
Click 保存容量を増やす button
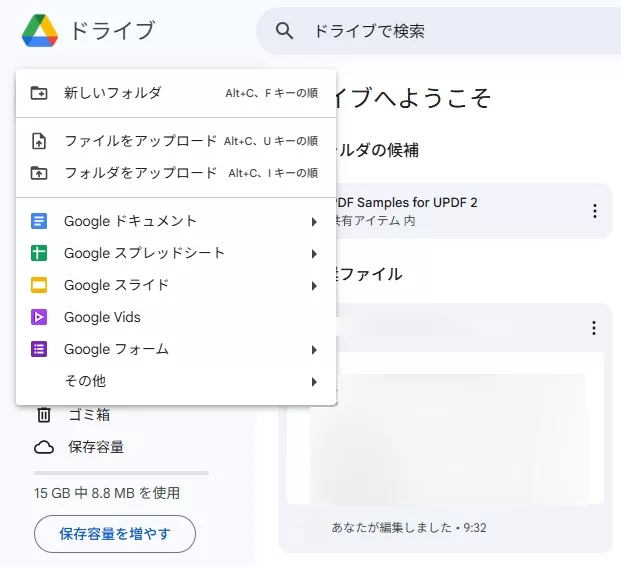[x=115, y=534]
